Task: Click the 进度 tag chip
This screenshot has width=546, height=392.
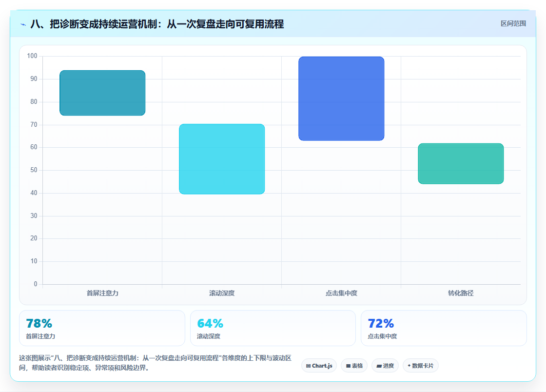Action: coord(385,366)
